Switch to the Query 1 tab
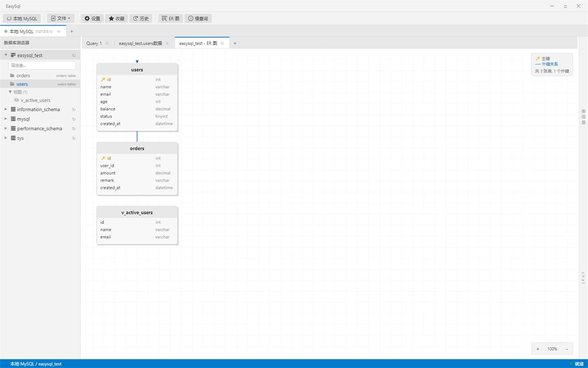 (x=94, y=43)
